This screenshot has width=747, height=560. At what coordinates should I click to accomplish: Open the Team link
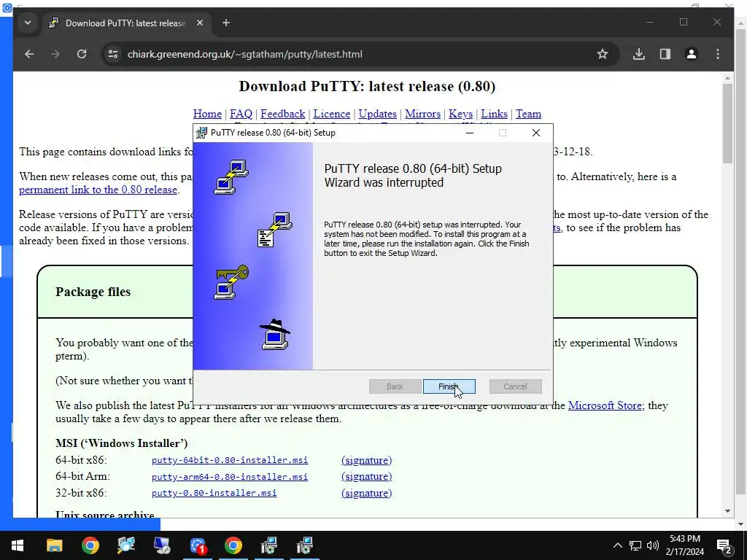(x=528, y=114)
